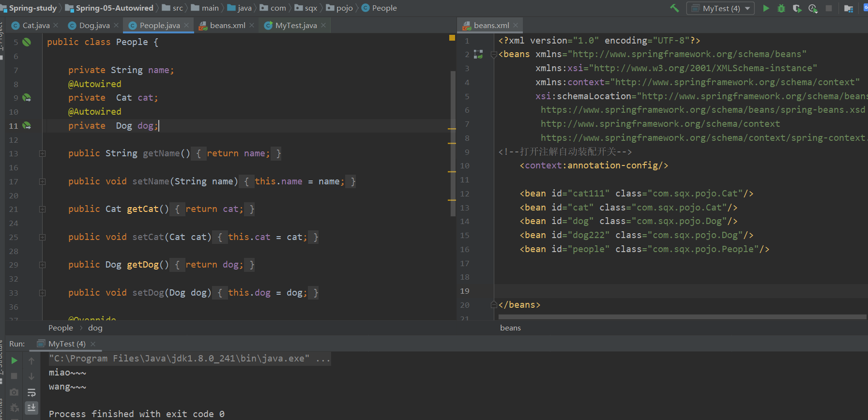The height and width of the screenshot is (420, 868).
Task: Close the Dog.java tab
Action: [x=117, y=25]
